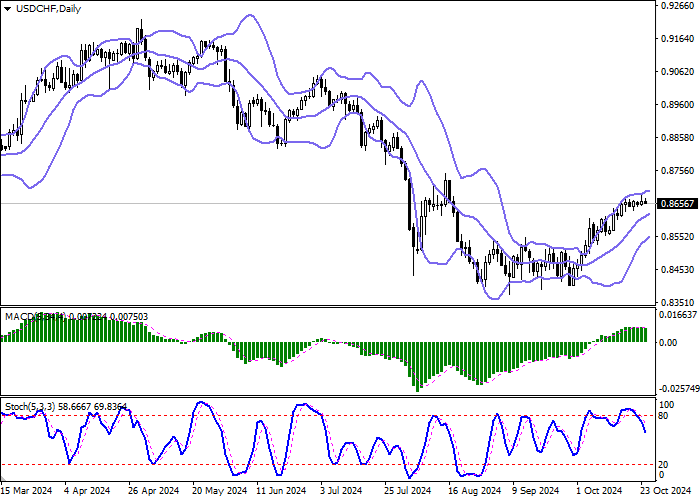The height and width of the screenshot is (500, 700).
Task: Click the Stochastic 20 level label
Action: coord(663,465)
